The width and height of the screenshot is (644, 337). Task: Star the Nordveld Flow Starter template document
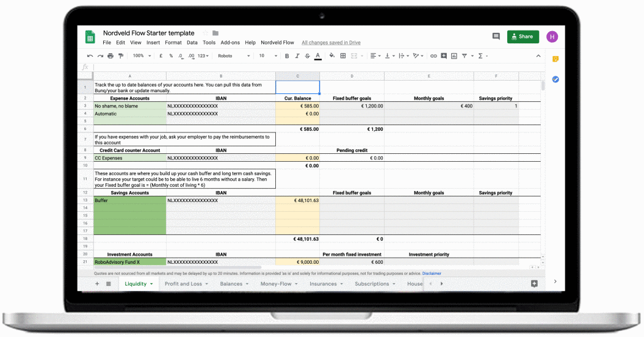(205, 33)
